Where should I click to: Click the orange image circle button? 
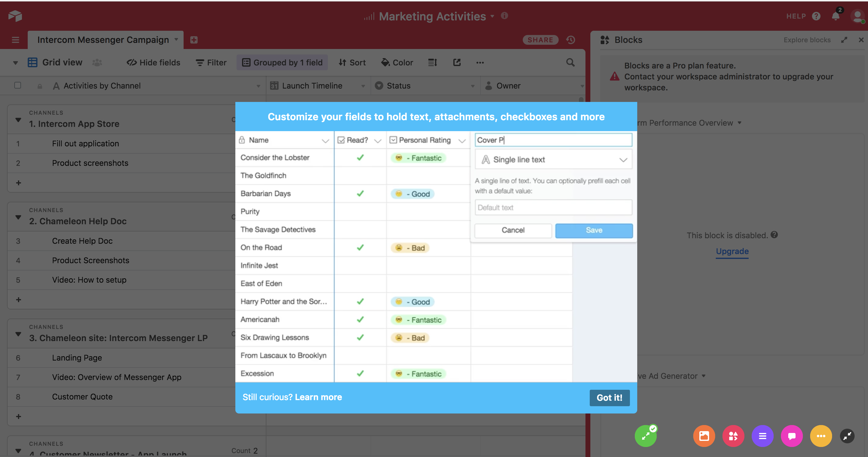click(x=704, y=436)
